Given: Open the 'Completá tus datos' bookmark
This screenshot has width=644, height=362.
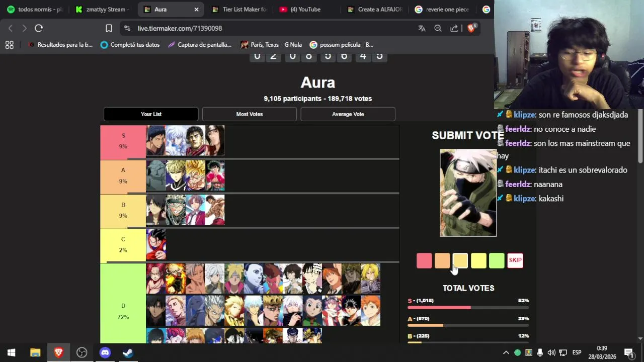Looking at the screenshot, I should [130, 45].
